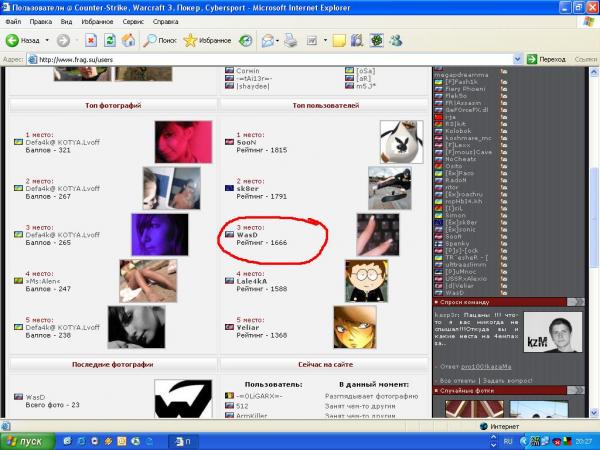Open user WasD in top users
The width and height of the screenshot is (600, 450).
[x=247, y=235]
